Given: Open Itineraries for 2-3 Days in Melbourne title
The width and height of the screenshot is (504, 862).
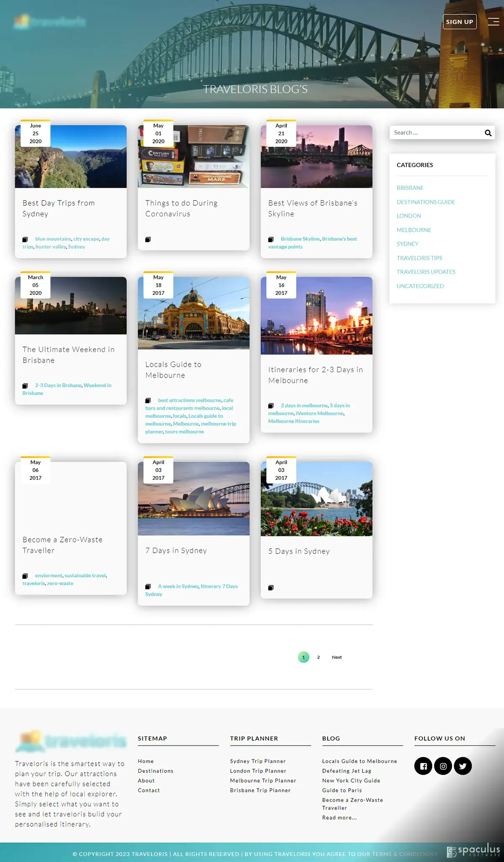Looking at the screenshot, I should tap(315, 375).
